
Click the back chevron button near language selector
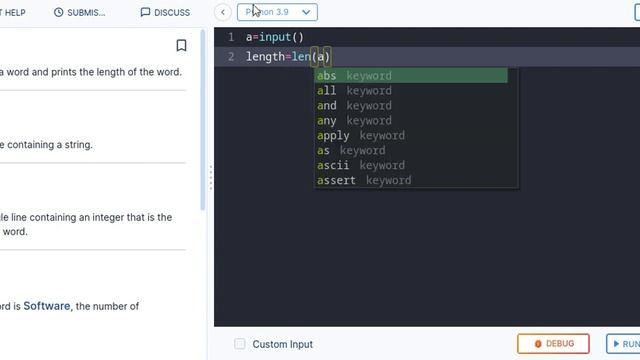223,12
